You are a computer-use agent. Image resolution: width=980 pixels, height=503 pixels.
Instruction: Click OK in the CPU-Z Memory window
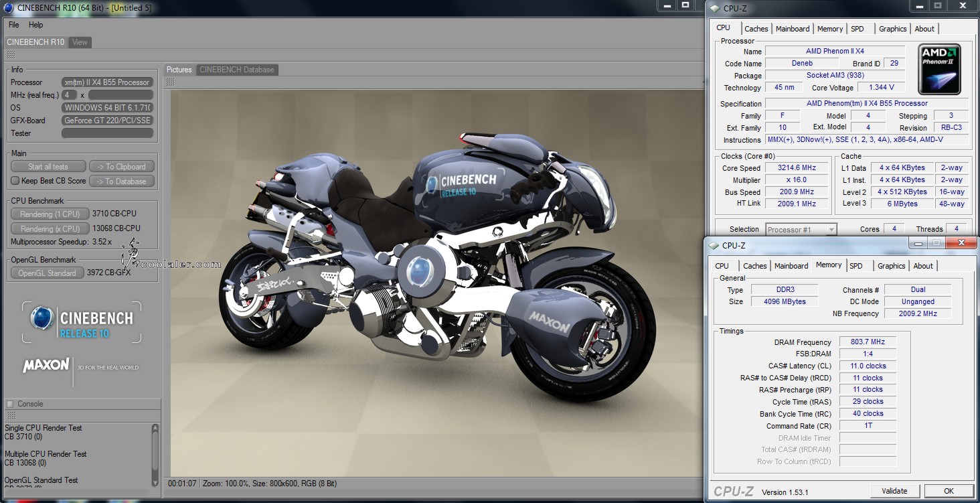[949, 491]
